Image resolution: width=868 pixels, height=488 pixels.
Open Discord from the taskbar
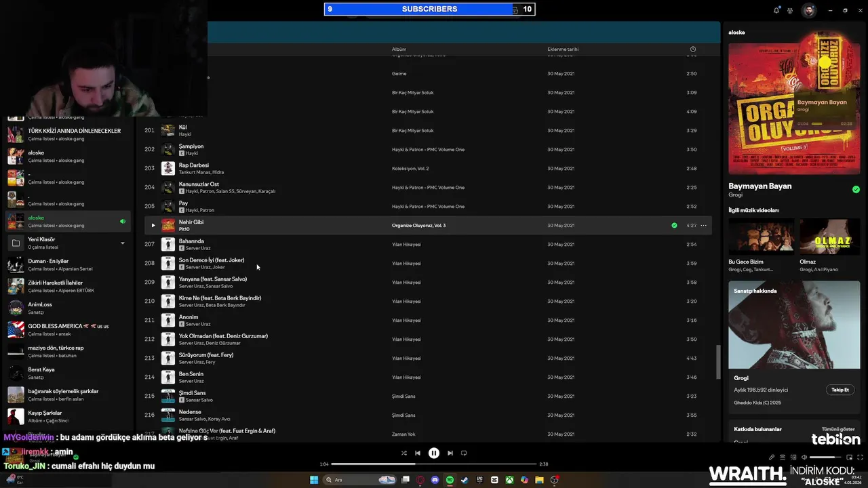[x=435, y=480]
